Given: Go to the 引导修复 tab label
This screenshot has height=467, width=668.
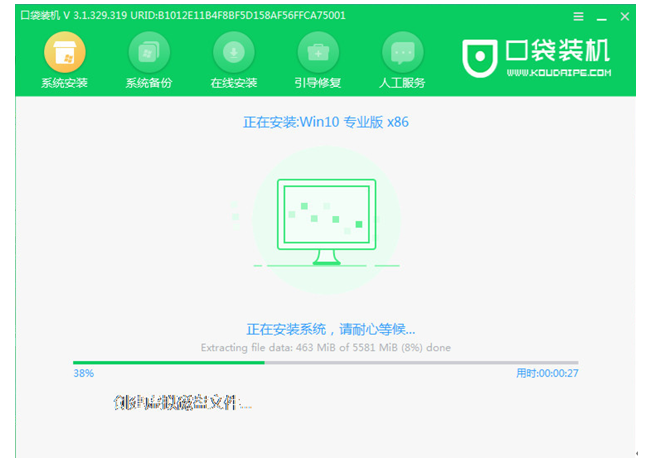Looking at the screenshot, I should pos(319,83).
